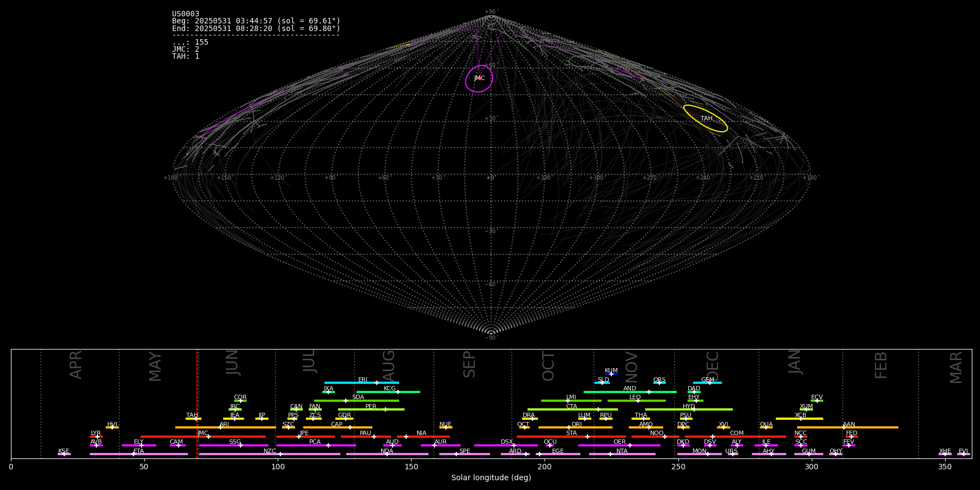
Task: Select the magenta OER activity bar
Action: click(x=619, y=445)
